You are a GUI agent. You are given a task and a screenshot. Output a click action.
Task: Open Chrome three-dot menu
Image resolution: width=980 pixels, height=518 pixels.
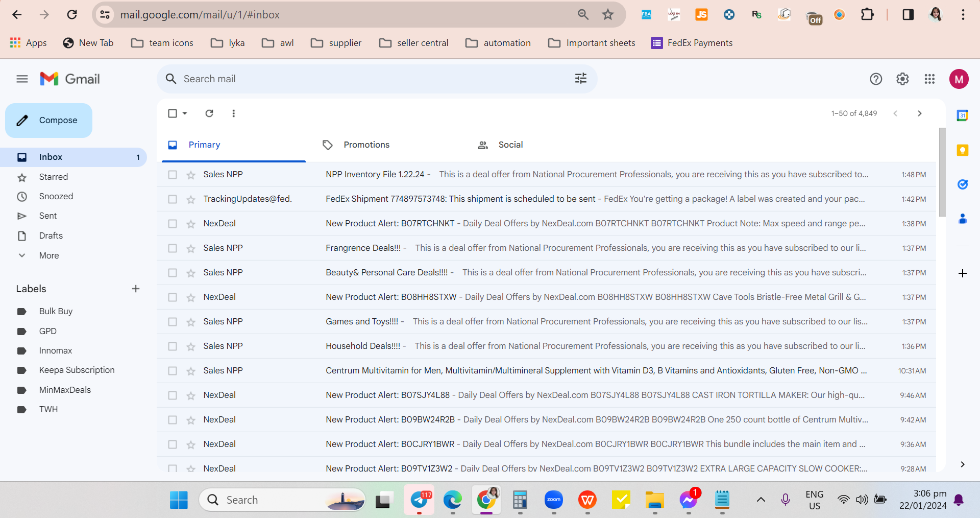(963, 14)
